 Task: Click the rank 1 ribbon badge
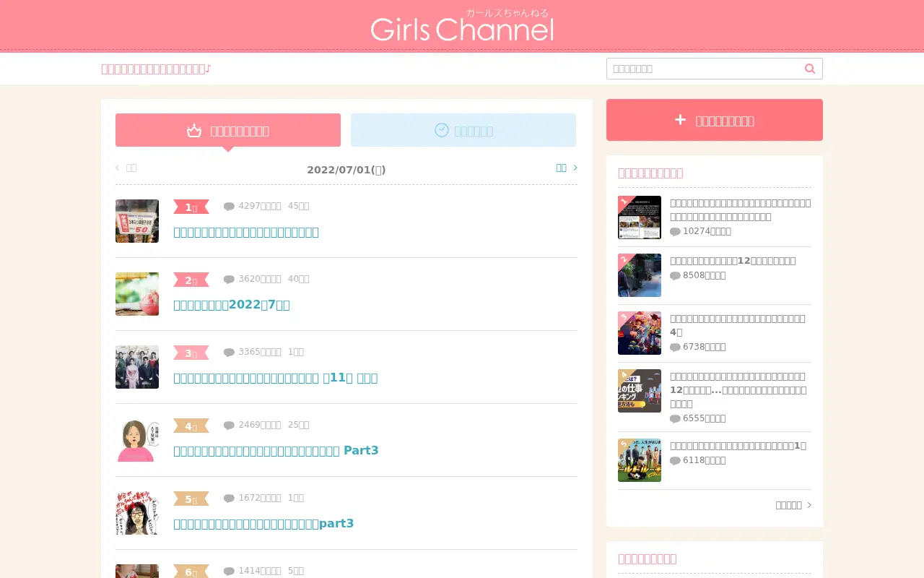[191, 207]
